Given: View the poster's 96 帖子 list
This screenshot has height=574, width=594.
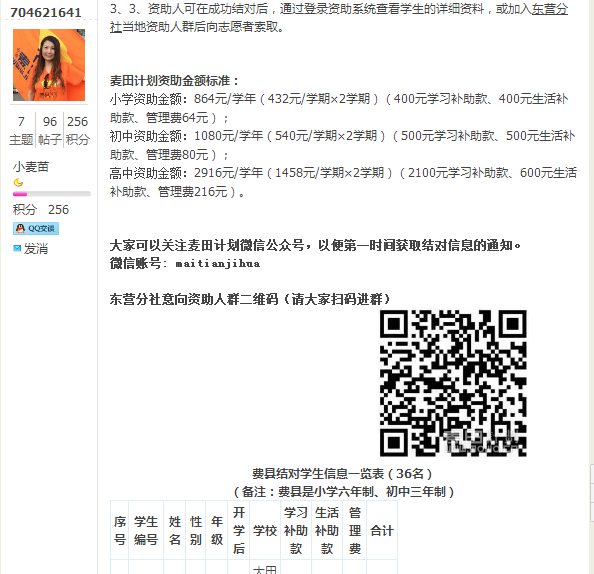Looking at the screenshot, I should point(50,131).
